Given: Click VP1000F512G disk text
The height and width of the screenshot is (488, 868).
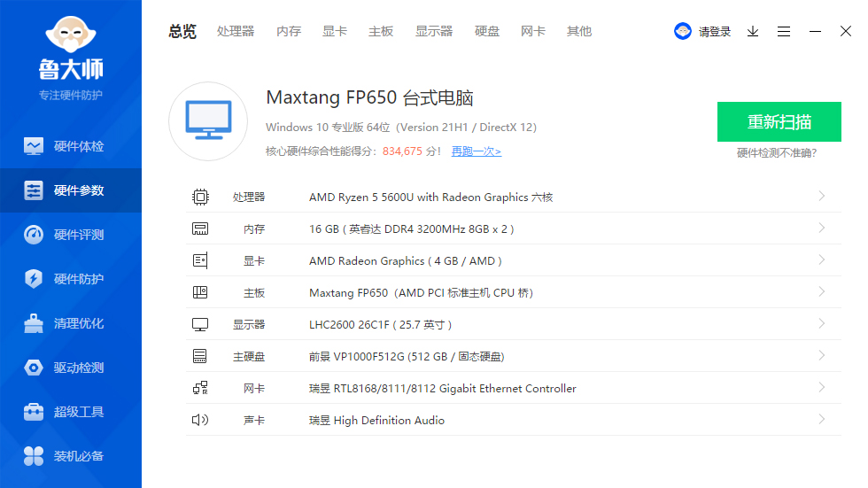Looking at the screenshot, I should (x=407, y=357).
